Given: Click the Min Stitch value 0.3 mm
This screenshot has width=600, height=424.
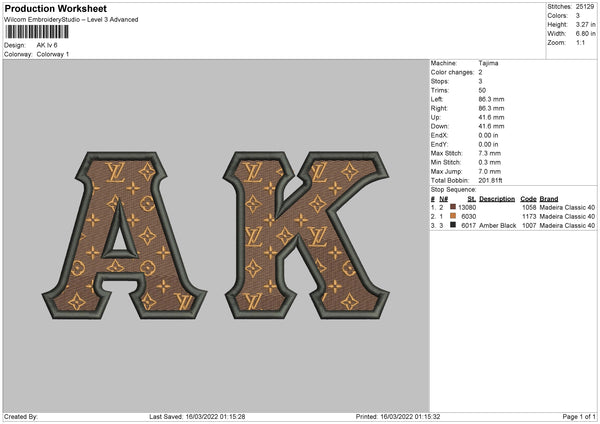Looking at the screenshot, I should point(489,162).
